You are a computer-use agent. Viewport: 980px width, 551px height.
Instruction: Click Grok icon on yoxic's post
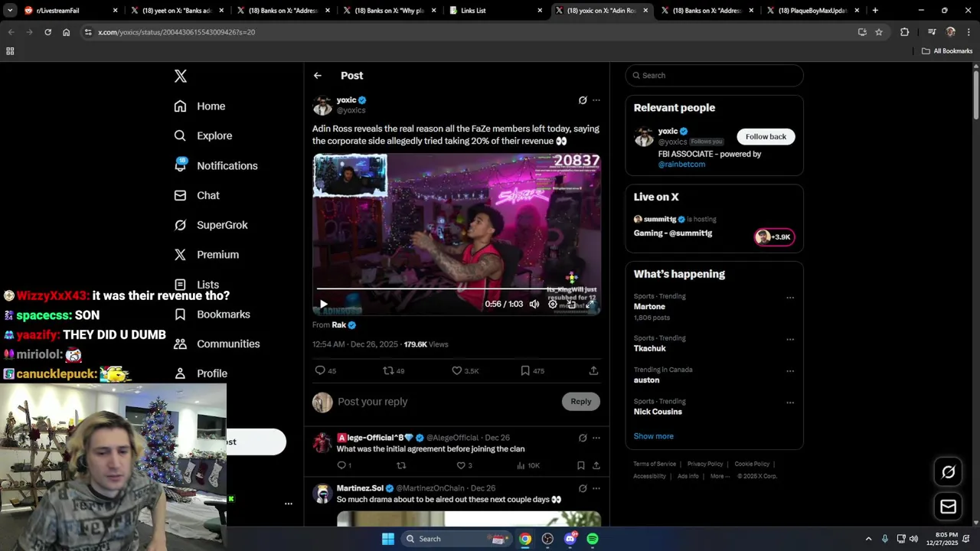coord(583,100)
